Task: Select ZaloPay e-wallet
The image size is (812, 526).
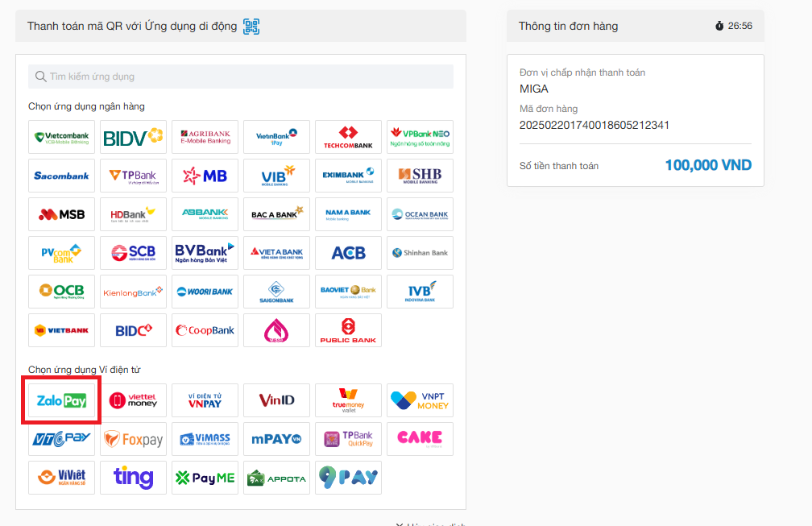Action: [x=62, y=400]
